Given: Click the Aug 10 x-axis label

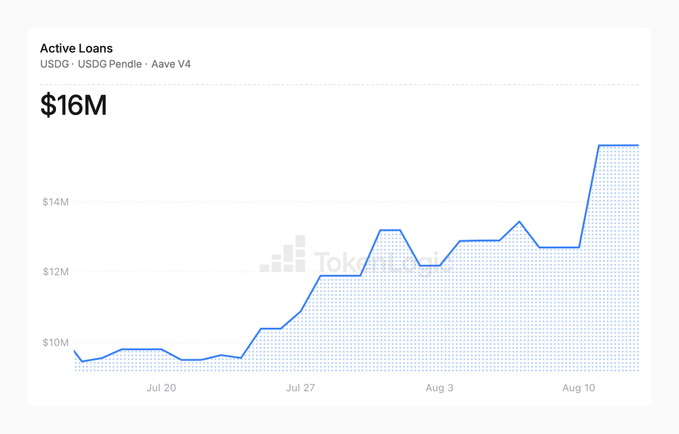Looking at the screenshot, I should point(579,388).
